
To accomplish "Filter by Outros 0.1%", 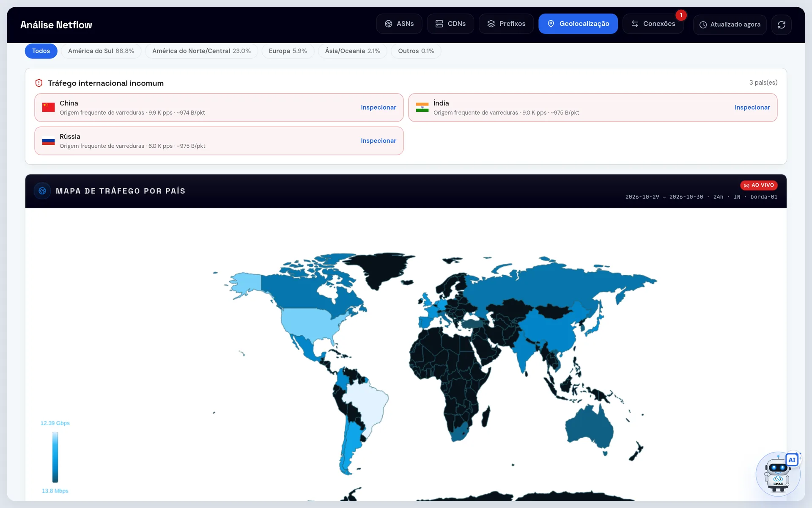I will (416, 51).
